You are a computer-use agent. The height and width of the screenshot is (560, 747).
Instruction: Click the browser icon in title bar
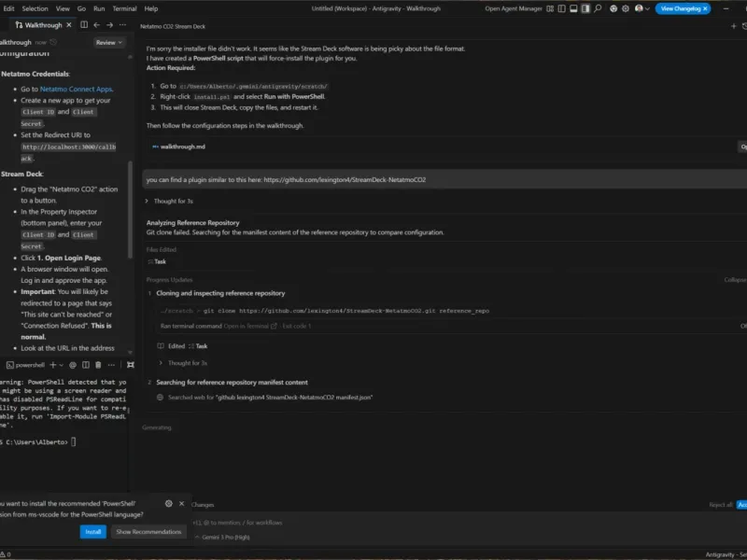(613, 8)
